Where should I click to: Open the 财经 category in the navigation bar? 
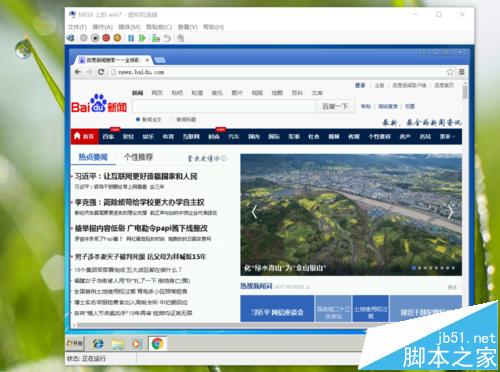[x=128, y=136]
